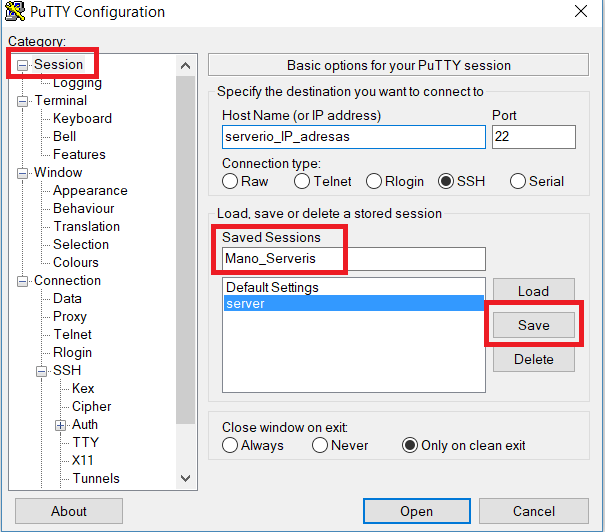The width and height of the screenshot is (605, 532).
Task: Focus the Host Name input field
Action: point(354,137)
